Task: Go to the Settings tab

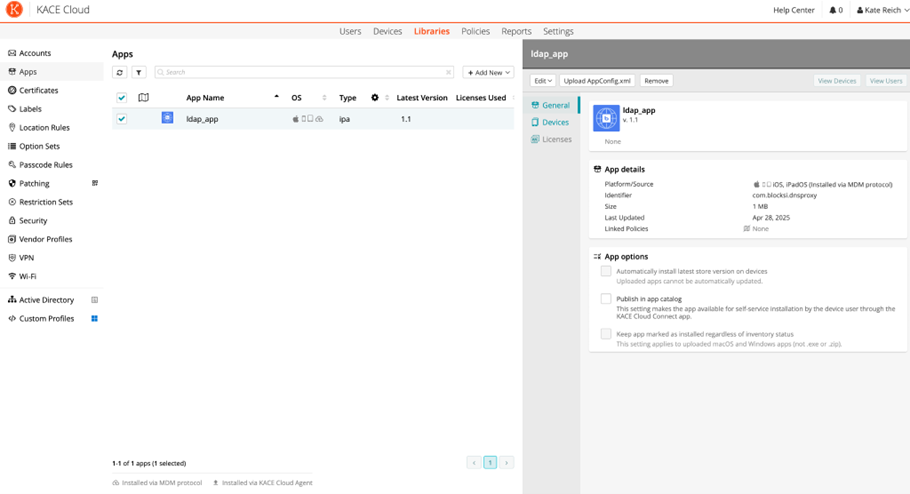Action: (558, 31)
